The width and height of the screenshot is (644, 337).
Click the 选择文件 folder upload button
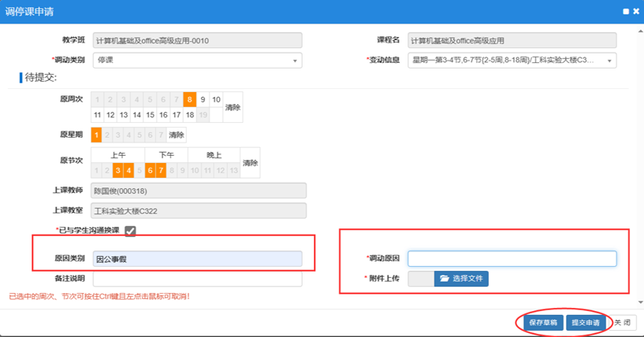pyautogui.click(x=461, y=278)
